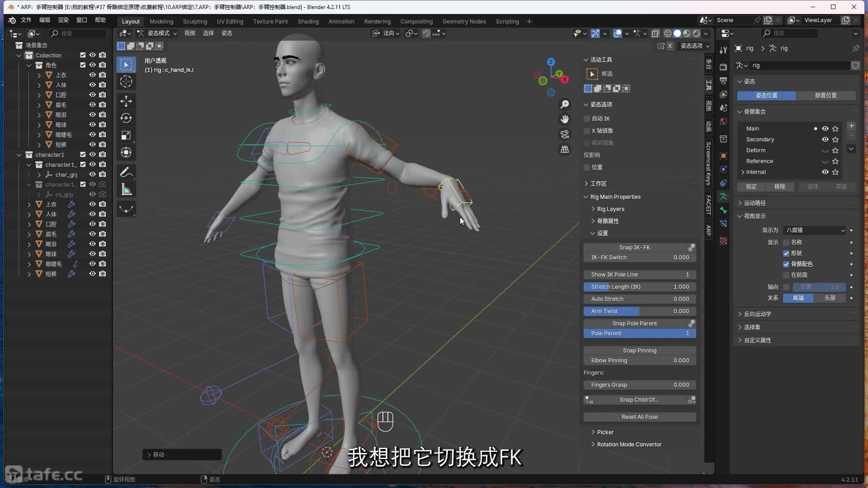Select the Annotate pencil tool
Image resolution: width=868 pixels, height=488 pixels.
click(126, 172)
